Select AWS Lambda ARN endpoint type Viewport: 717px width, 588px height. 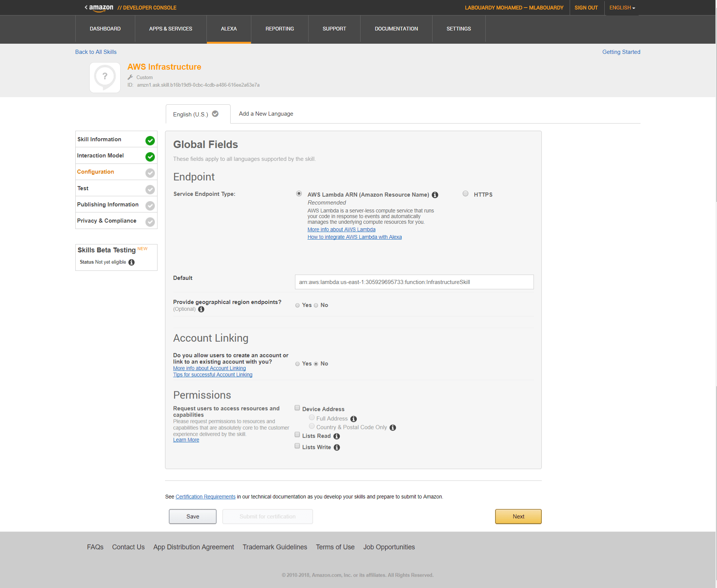click(x=299, y=194)
